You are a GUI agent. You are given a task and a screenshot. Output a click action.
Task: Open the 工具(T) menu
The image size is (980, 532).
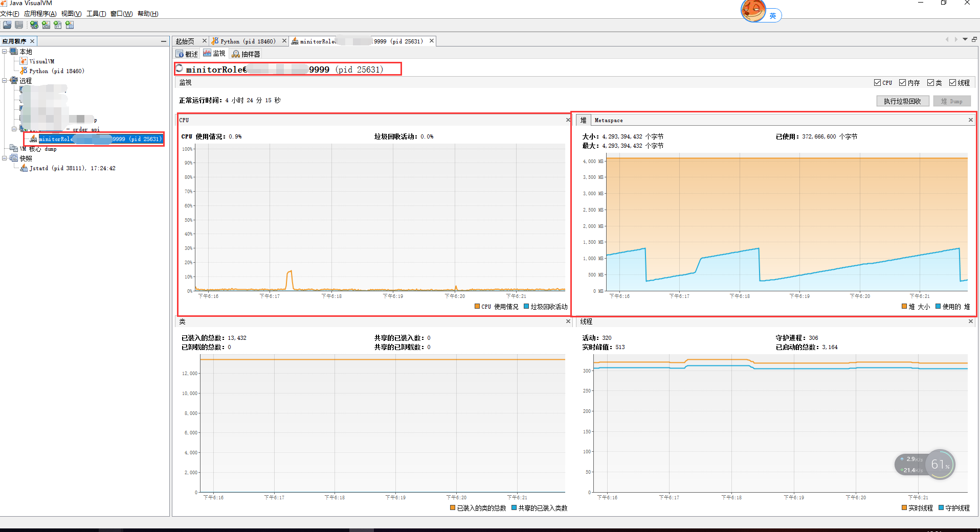tap(96, 14)
